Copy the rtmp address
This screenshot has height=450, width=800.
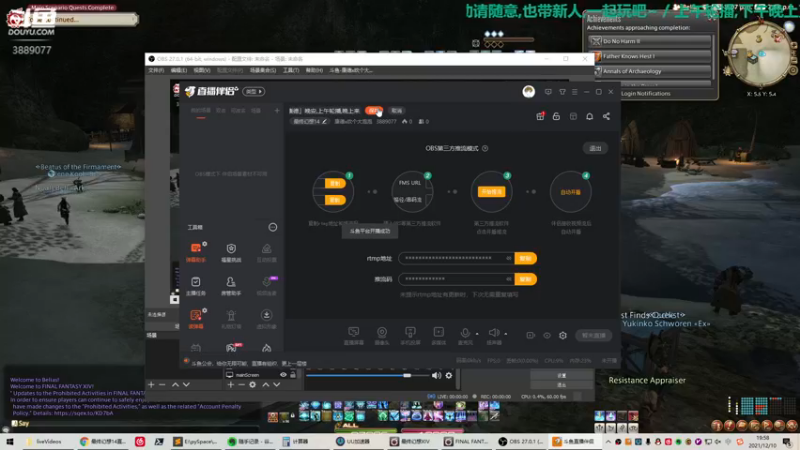pyautogui.click(x=526, y=258)
